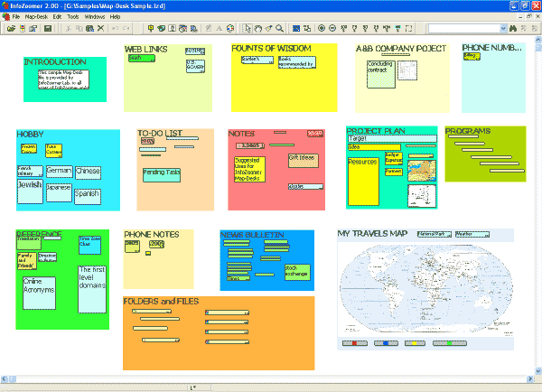Select the Japanese note in HOBBY
The width and height of the screenshot is (542, 392).
(x=59, y=192)
